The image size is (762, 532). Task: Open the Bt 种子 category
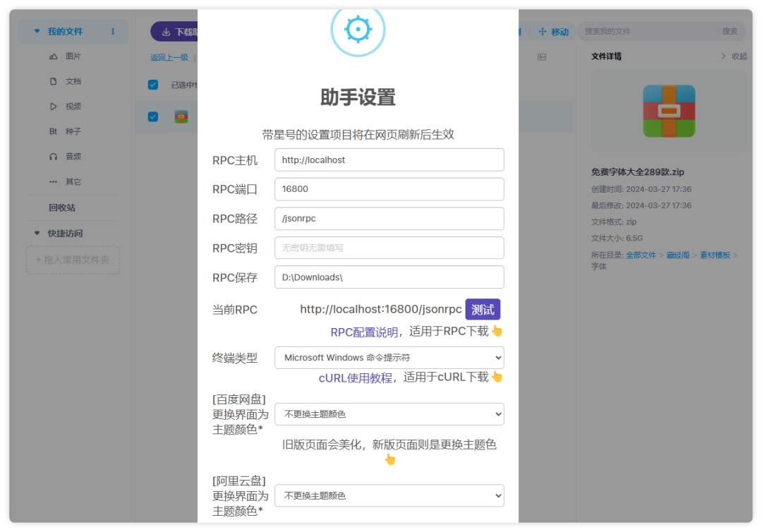pos(73,132)
